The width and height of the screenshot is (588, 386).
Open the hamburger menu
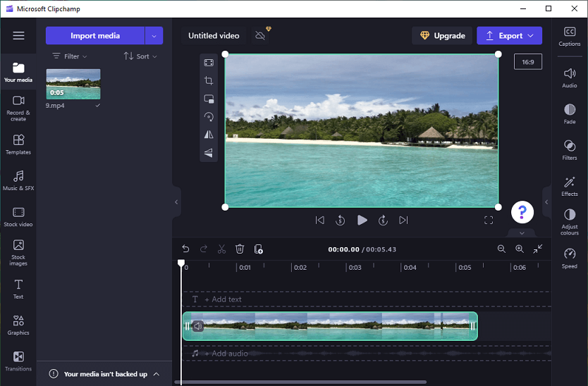pyautogui.click(x=18, y=36)
